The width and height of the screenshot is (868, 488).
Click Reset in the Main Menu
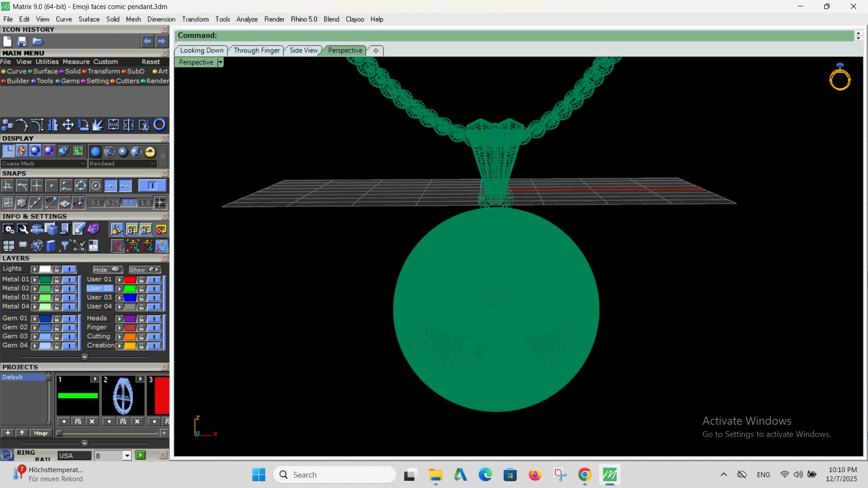151,62
